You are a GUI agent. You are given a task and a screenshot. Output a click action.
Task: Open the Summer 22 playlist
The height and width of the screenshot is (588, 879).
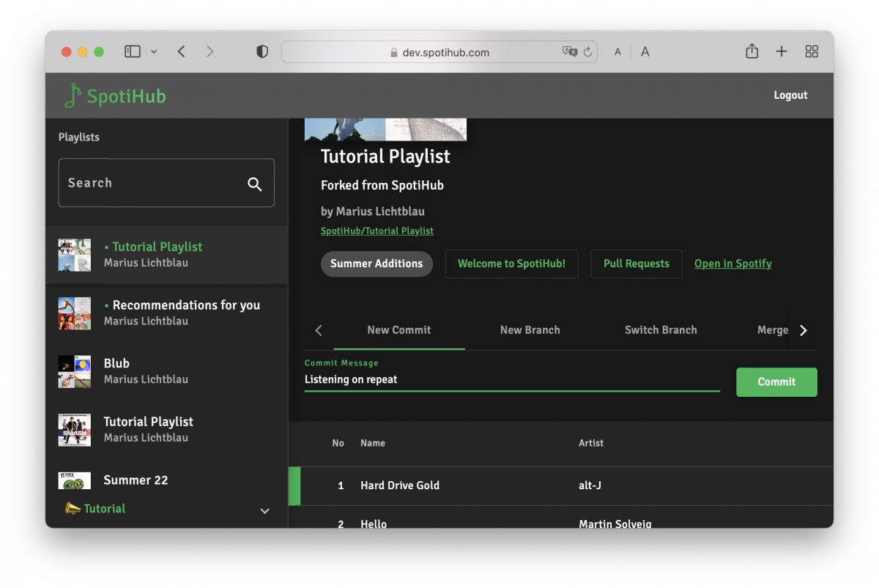166,480
